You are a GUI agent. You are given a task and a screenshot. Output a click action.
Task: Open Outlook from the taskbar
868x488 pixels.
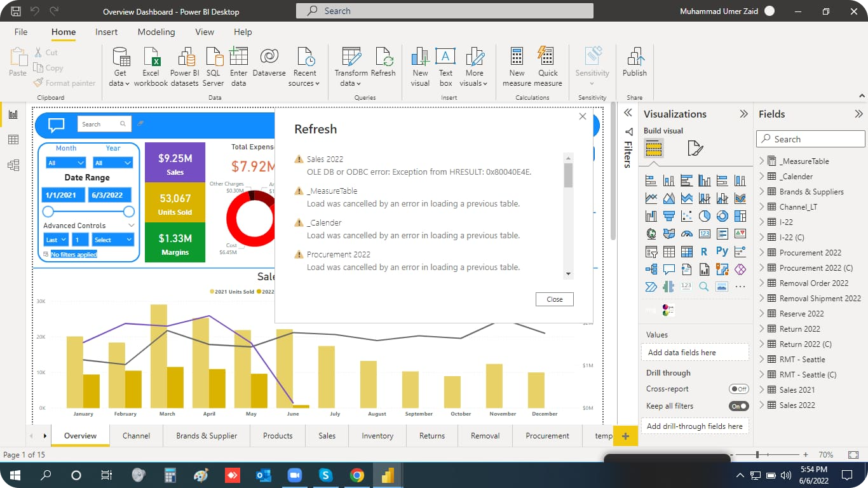(x=263, y=475)
